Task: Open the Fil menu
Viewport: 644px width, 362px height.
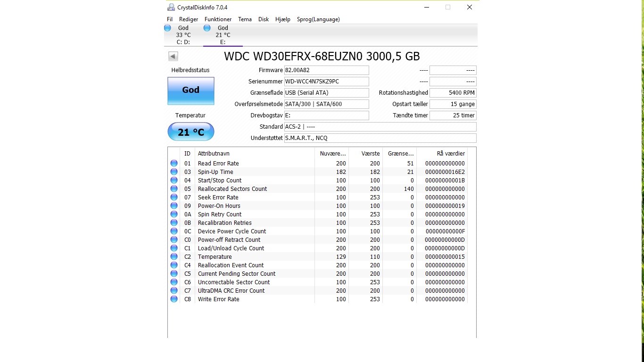Action: coord(170,19)
